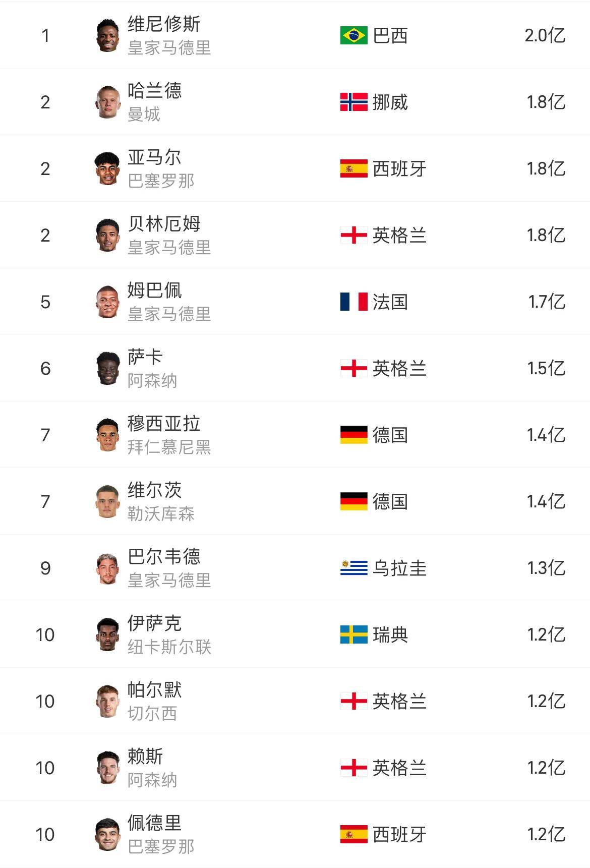This screenshot has height=868, width=590.
Task: Open 哈兰德 player avatar
Action: (107, 102)
